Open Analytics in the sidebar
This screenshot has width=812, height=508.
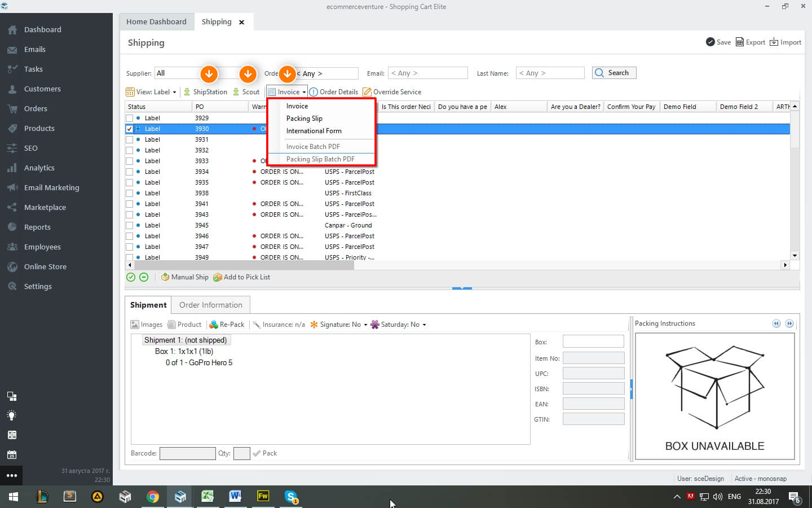point(39,168)
